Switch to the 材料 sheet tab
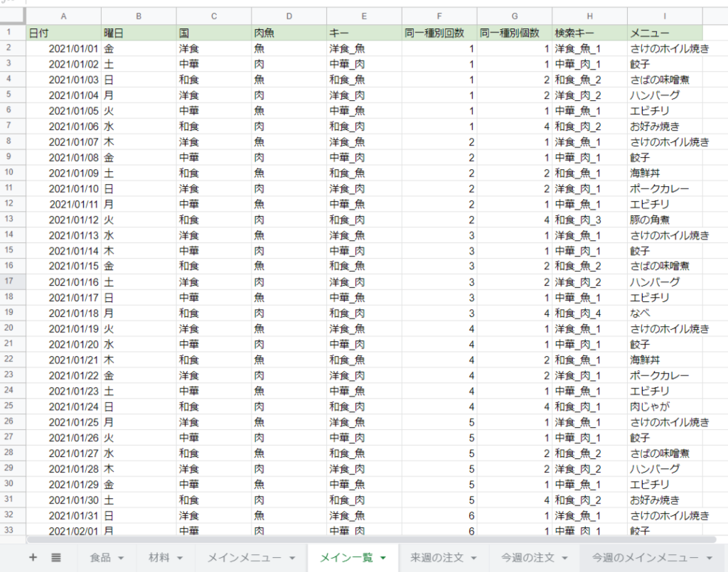This screenshot has height=572, width=728. coord(159,558)
